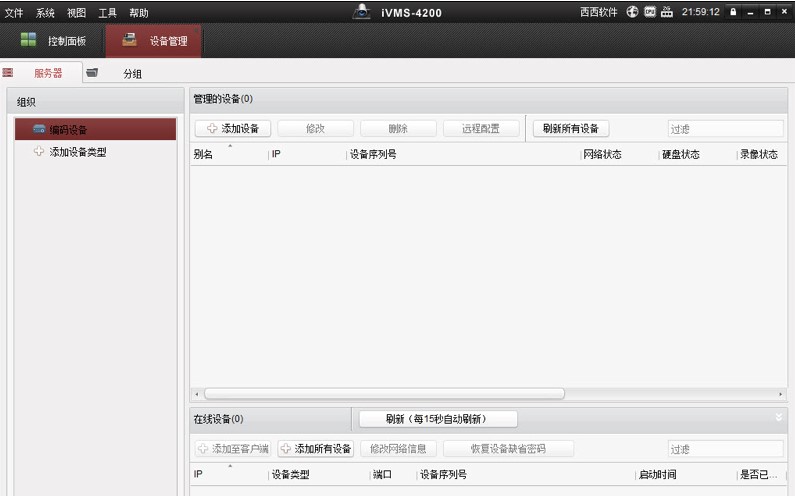Select the 服务器 server tab

[47, 73]
